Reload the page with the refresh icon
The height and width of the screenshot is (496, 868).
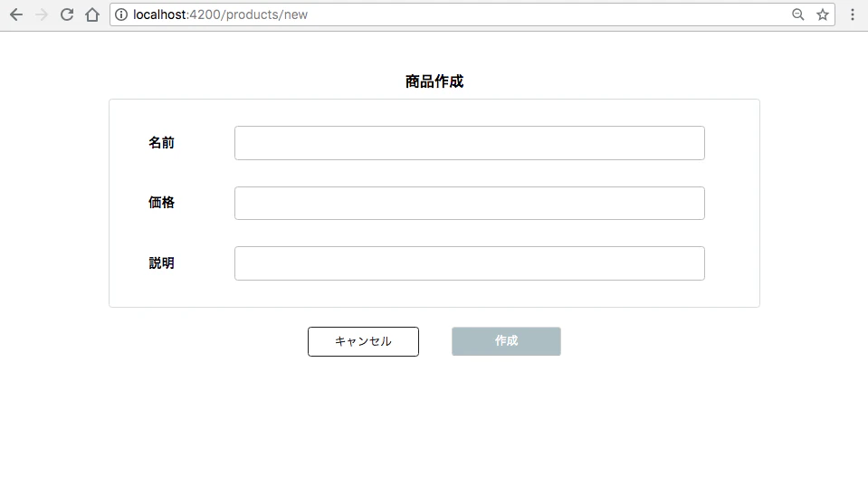(67, 15)
